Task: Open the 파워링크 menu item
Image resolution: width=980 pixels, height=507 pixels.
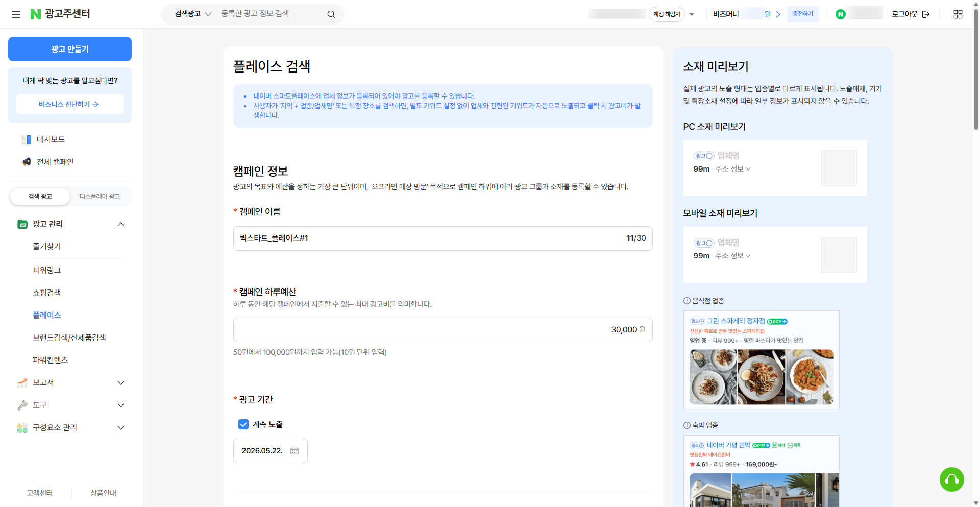Action: (x=47, y=270)
